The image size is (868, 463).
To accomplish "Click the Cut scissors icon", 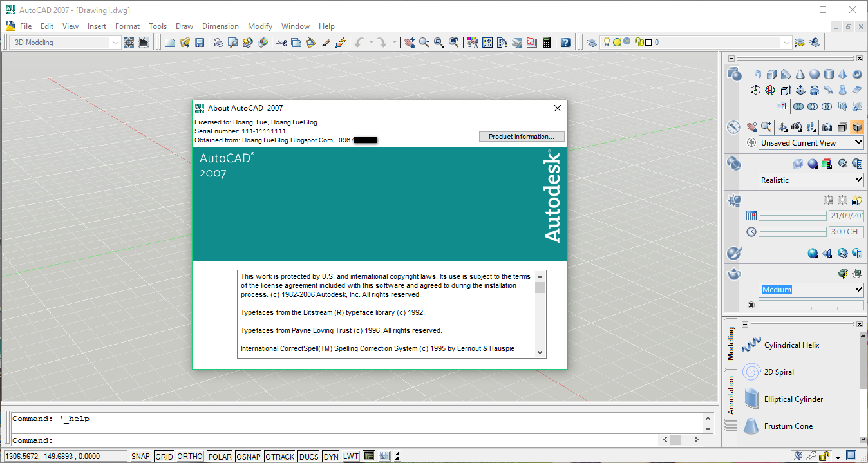I will point(281,43).
